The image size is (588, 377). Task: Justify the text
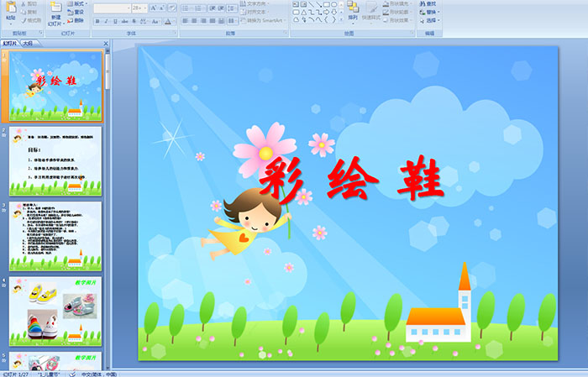point(213,21)
